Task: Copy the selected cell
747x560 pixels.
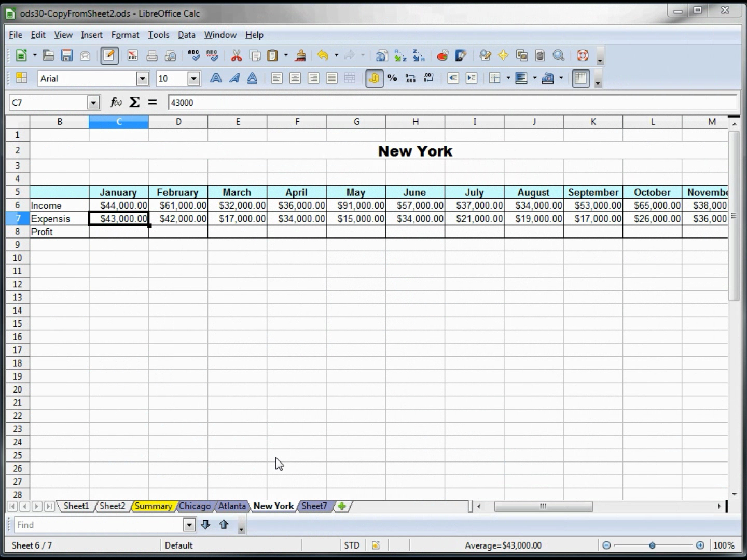Action: (x=255, y=55)
